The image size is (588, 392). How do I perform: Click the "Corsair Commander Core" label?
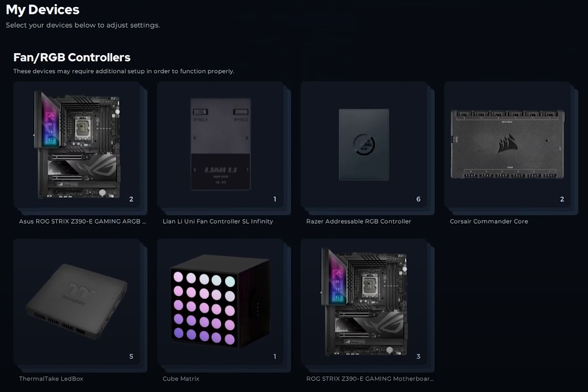tap(489, 221)
